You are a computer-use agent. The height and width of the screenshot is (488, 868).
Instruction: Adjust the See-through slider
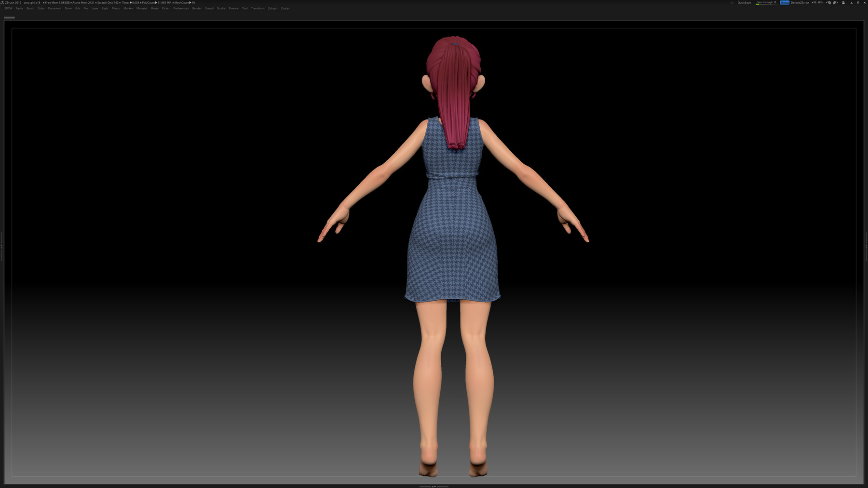pyautogui.click(x=766, y=2)
